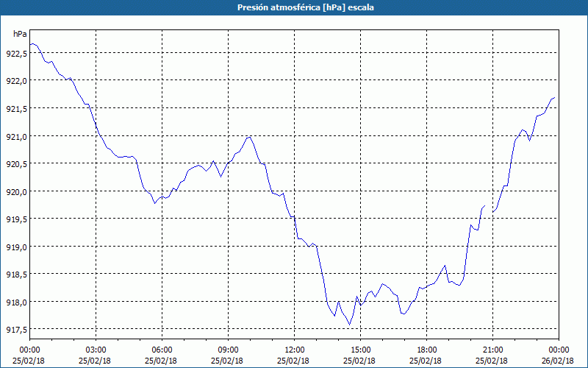The image size is (588, 368).
Task: Click the 06:00 time axis label
Action: [162, 350]
